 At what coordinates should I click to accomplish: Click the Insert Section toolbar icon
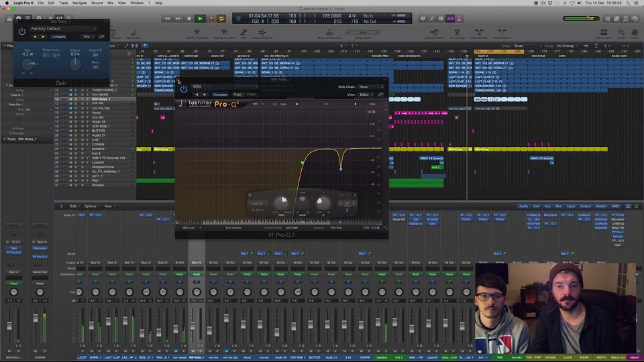479,32
